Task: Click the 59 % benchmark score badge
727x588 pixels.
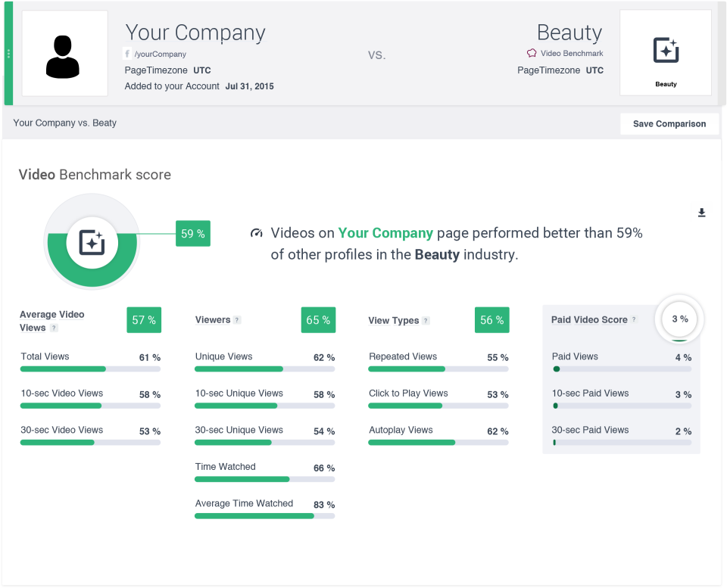Action: (x=192, y=234)
